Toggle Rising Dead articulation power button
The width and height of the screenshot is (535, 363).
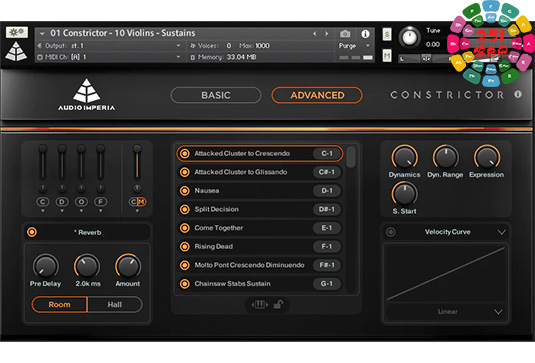[x=185, y=246]
